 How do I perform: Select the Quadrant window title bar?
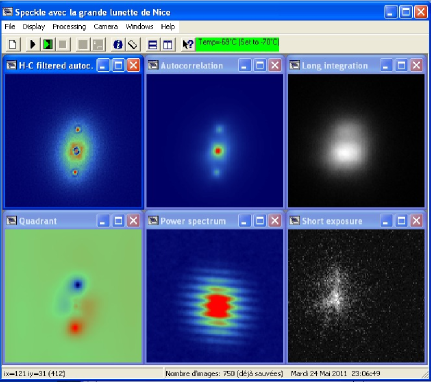(x=50, y=221)
